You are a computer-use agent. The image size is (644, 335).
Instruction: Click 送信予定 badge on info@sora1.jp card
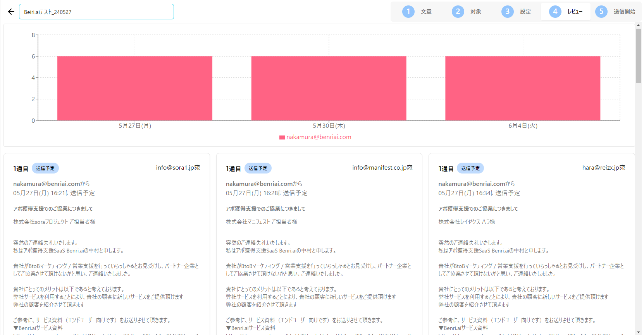45,168
